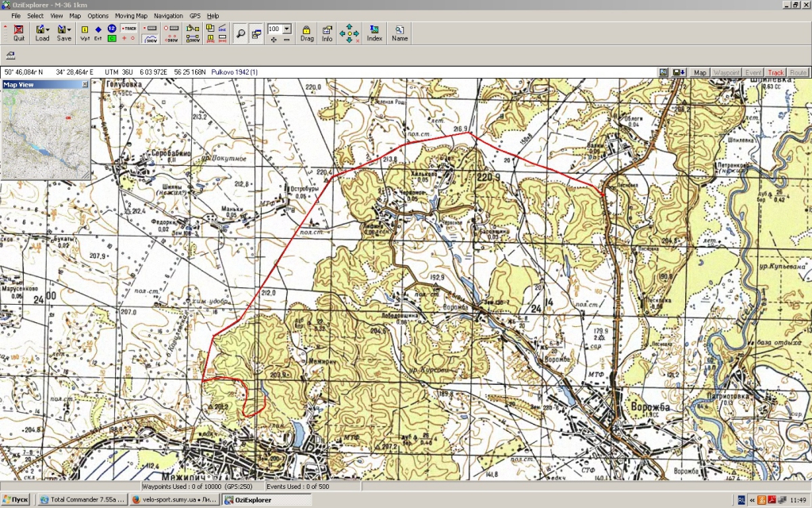Click the magnifier zoom window icon
Viewport: 812px width, 508px height.
pyautogui.click(x=241, y=33)
